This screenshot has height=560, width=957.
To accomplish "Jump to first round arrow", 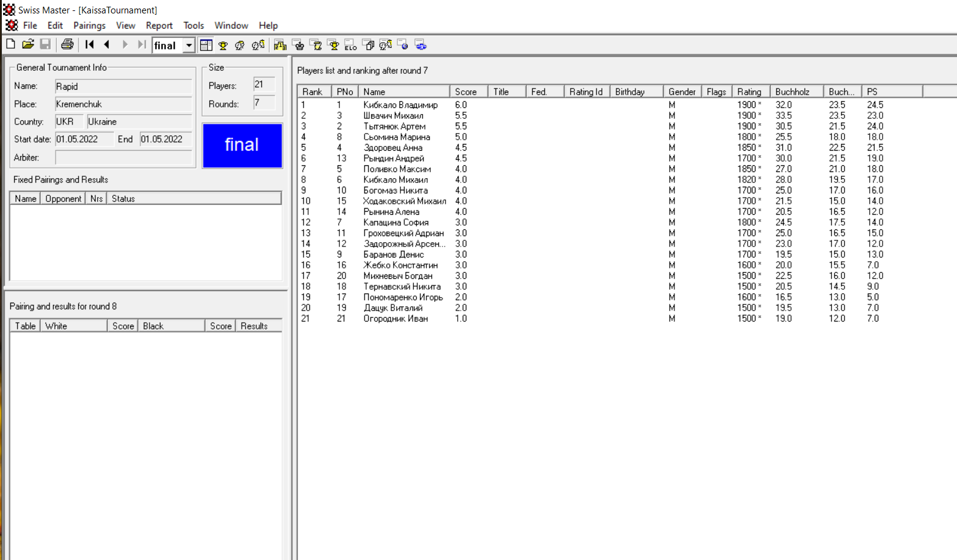I will point(90,45).
